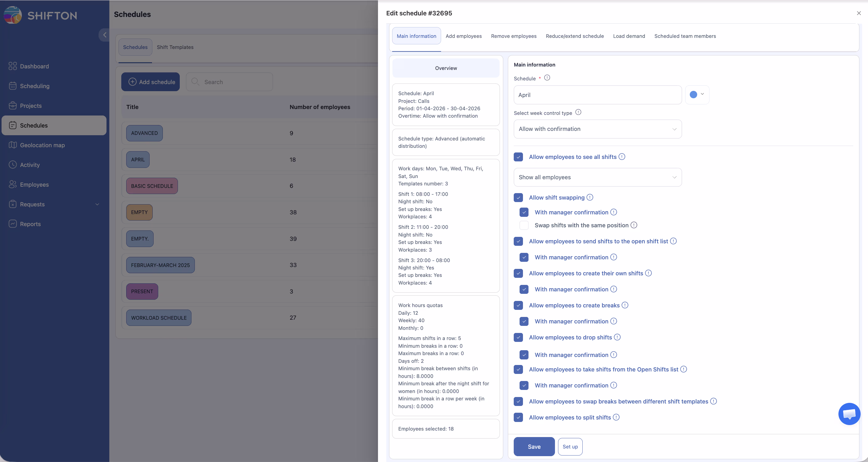Open the live chat support bubble
This screenshot has height=462, width=868.
849,414
